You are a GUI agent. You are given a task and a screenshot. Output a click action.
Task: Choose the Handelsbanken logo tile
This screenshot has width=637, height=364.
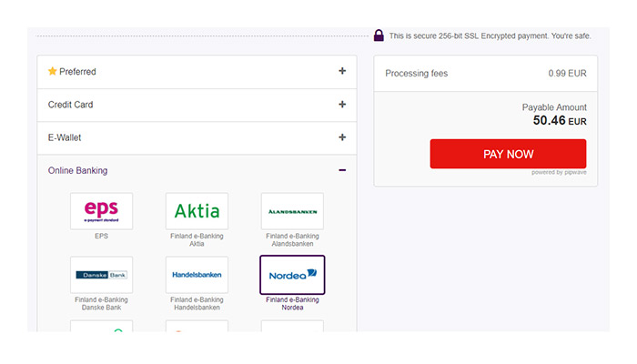coord(197,275)
